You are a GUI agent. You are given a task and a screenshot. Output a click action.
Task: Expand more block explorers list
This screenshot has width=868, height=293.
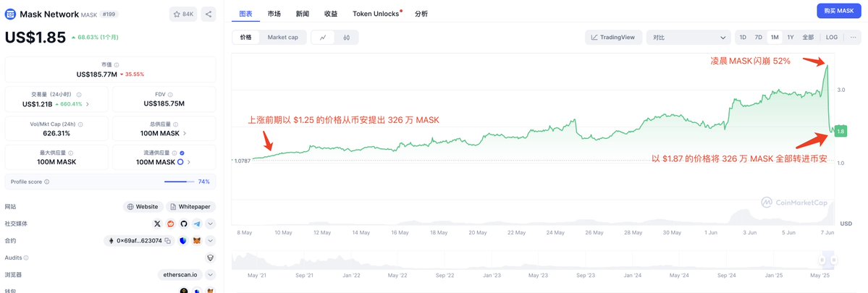[x=211, y=275]
